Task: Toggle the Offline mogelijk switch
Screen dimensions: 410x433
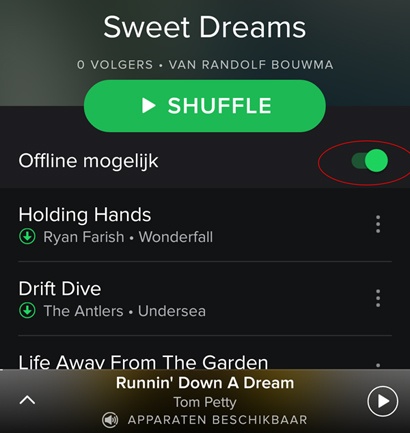Action: 370,161
